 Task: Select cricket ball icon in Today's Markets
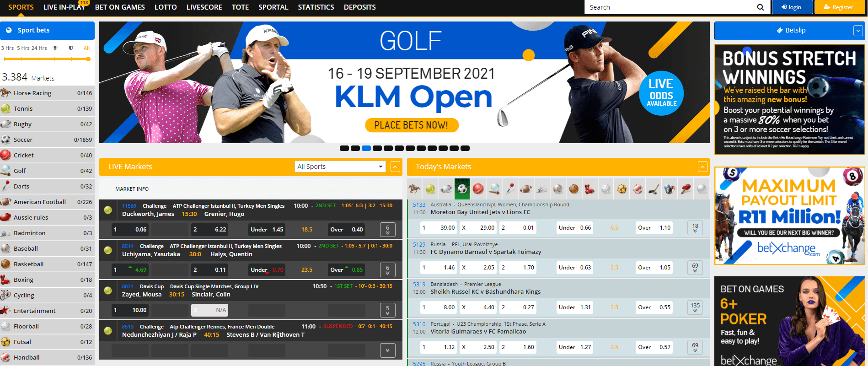click(478, 189)
